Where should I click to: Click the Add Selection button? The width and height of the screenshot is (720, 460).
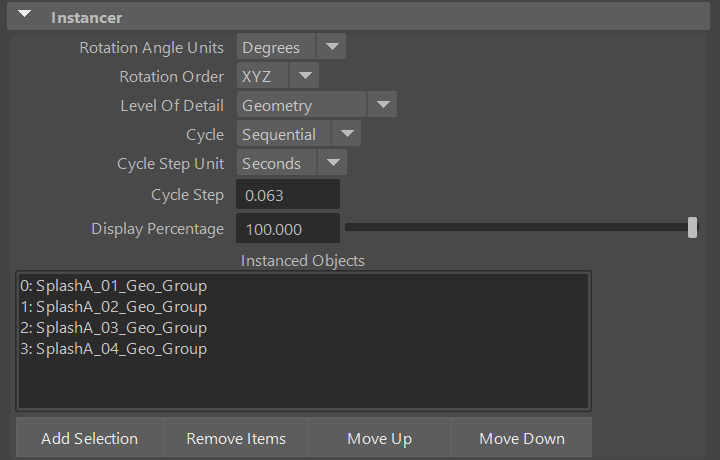click(x=89, y=439)
